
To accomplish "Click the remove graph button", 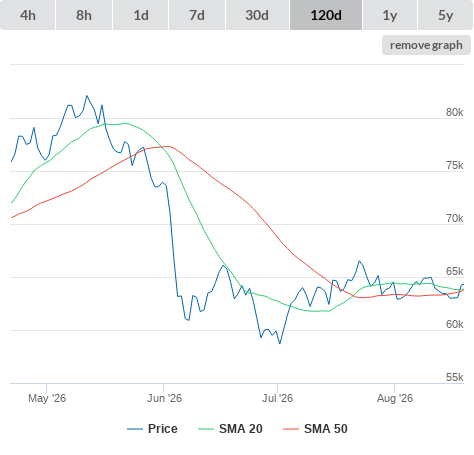I will pos(426,45).
